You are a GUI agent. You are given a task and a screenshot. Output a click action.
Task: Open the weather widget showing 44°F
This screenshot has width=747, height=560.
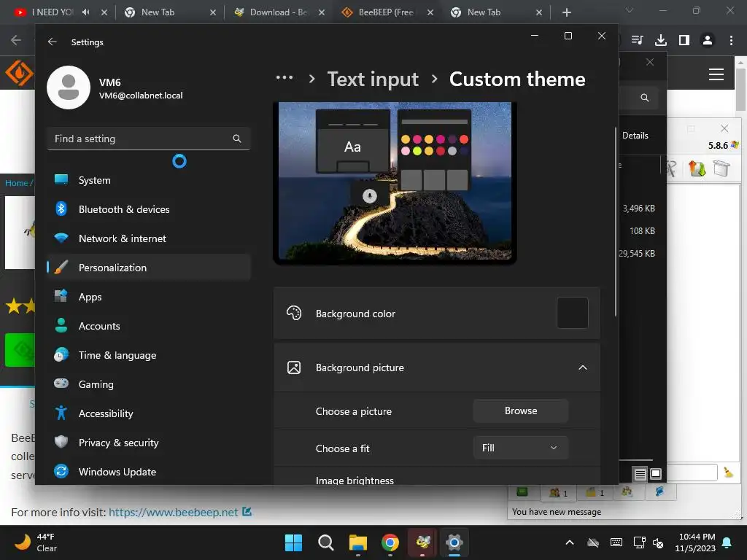[36, 542]
